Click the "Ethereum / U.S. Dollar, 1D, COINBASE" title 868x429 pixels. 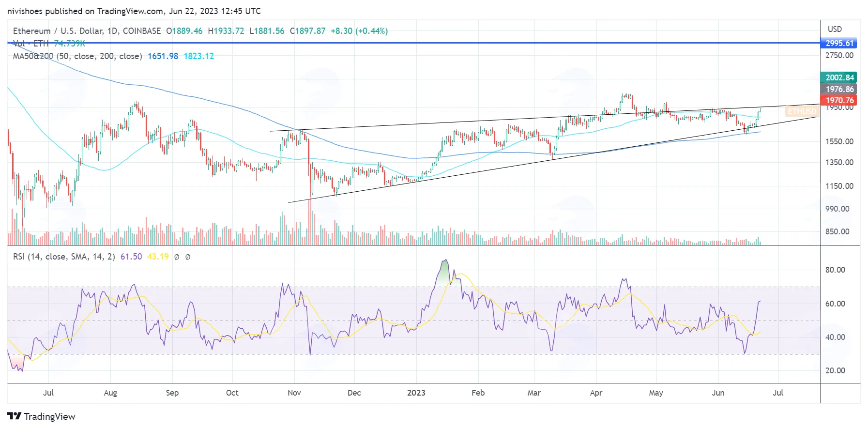click(87, 31)
